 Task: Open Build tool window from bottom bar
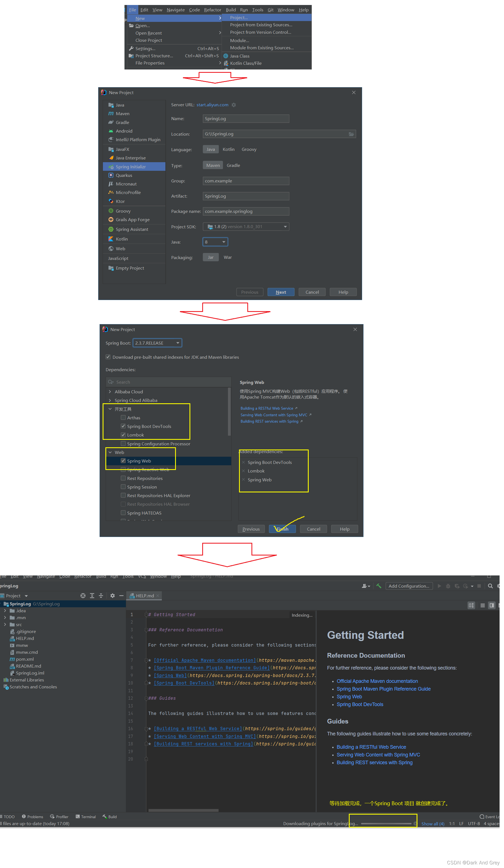[110, 817]
